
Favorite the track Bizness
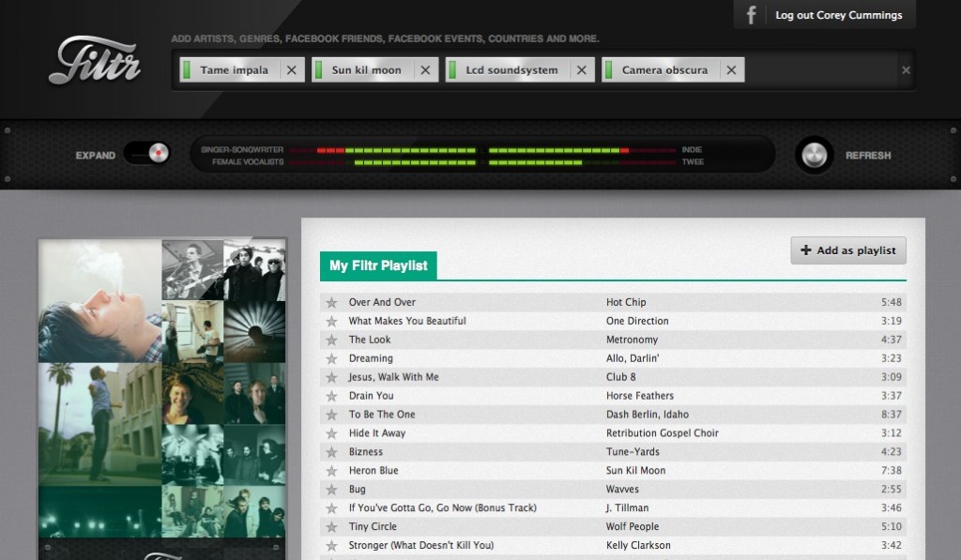(331, 451)
